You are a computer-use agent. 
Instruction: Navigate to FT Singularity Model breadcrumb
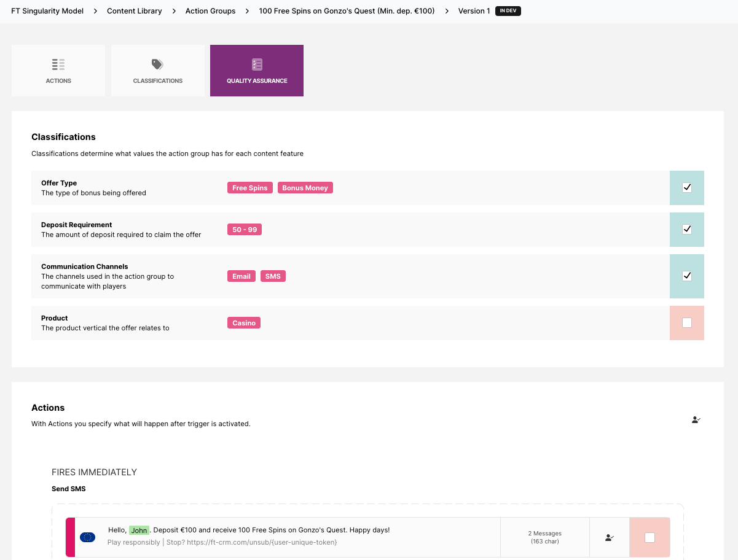click(47, 11)
